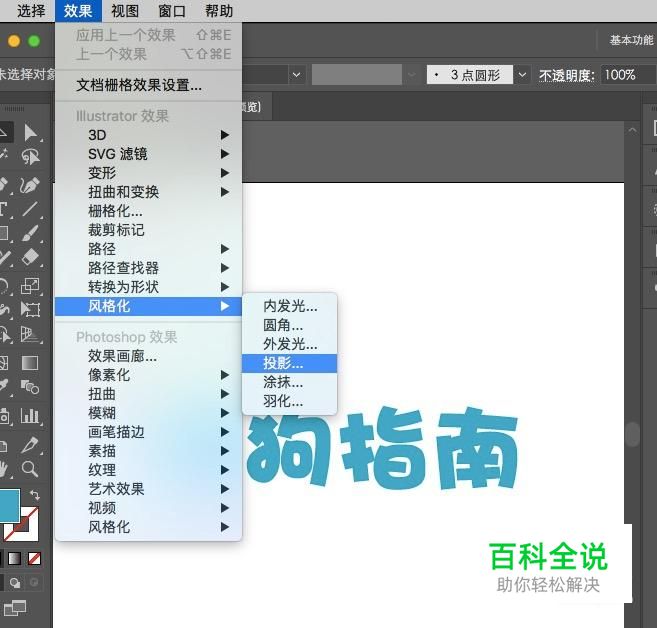Open the stroke dropdown left of gray field
Screen dimensions: 657x628
click(297, 75)
